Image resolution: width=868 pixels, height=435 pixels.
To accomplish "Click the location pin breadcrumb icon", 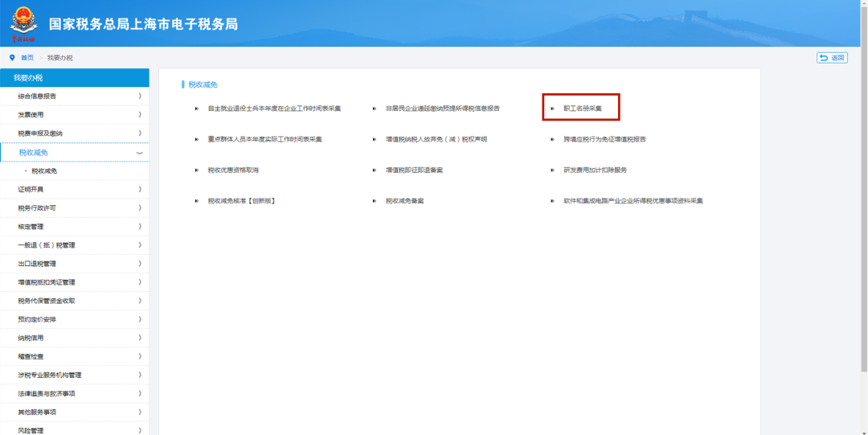I will 12,58.
